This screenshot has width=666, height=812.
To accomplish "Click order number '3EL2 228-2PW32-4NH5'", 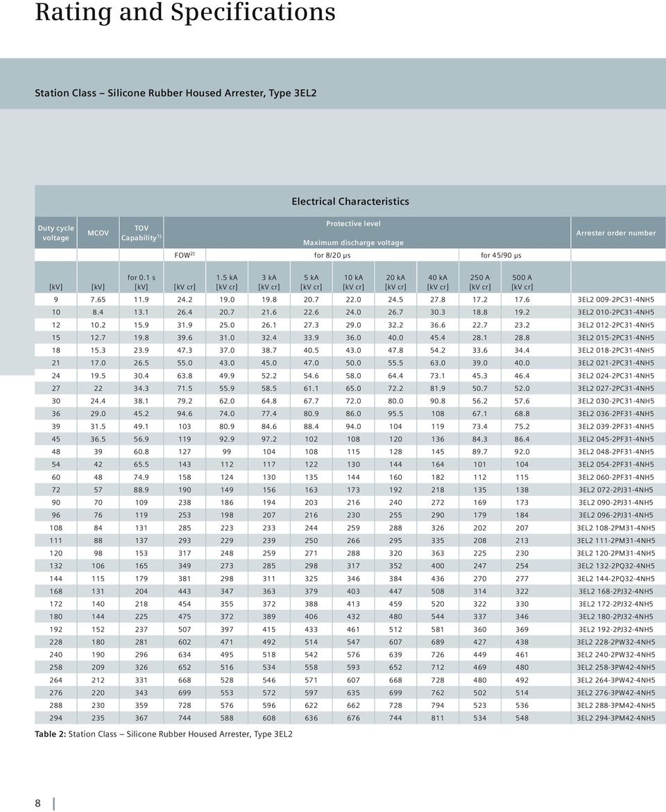I will click(x=616, y=642).
